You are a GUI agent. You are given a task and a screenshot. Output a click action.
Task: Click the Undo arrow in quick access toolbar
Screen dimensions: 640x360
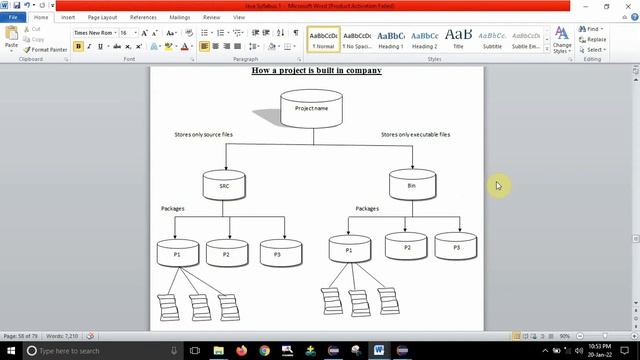pyautogui.click(x=27, y=5)
